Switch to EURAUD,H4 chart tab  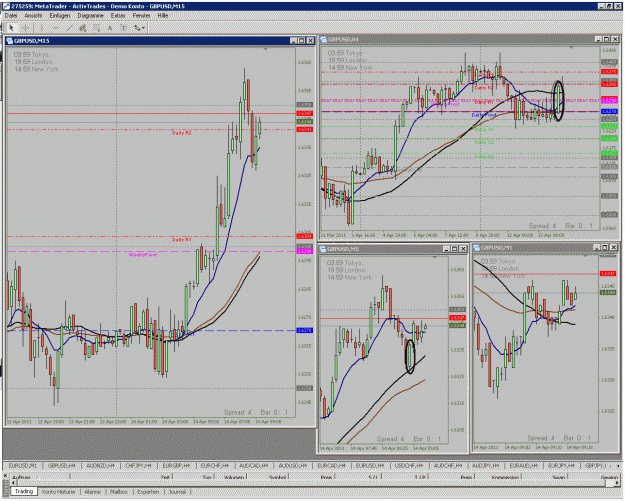(x=524, y=466)
